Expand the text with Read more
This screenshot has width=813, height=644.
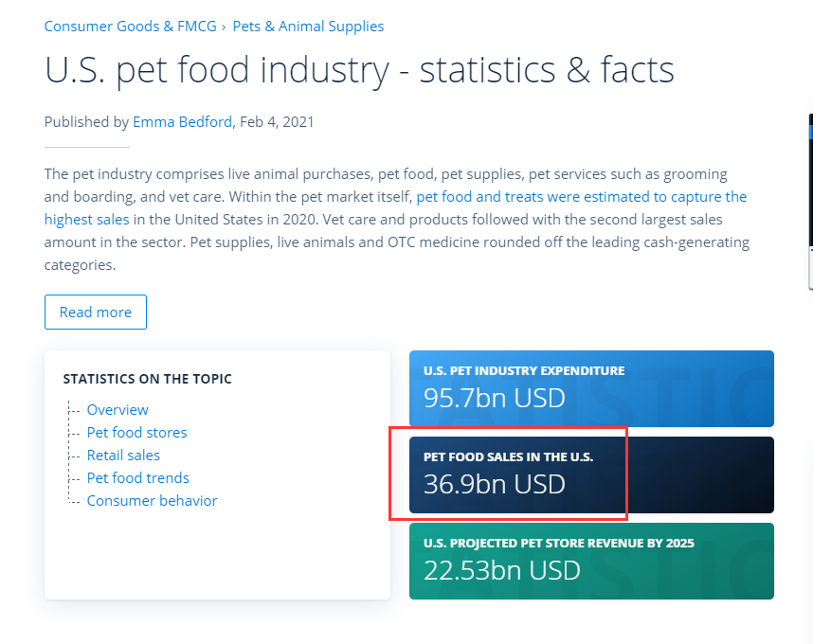click(x=96, y=313)
